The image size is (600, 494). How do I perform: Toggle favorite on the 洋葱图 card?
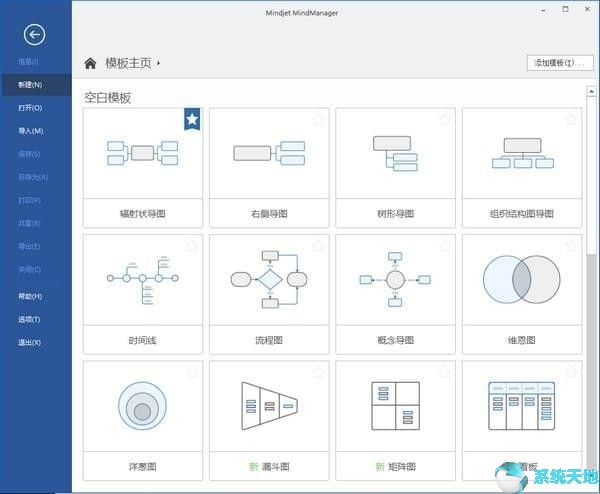click(192, 372)
